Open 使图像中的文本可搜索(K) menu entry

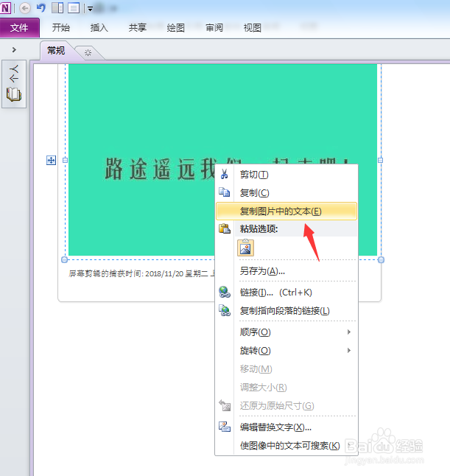click(286, 446)
